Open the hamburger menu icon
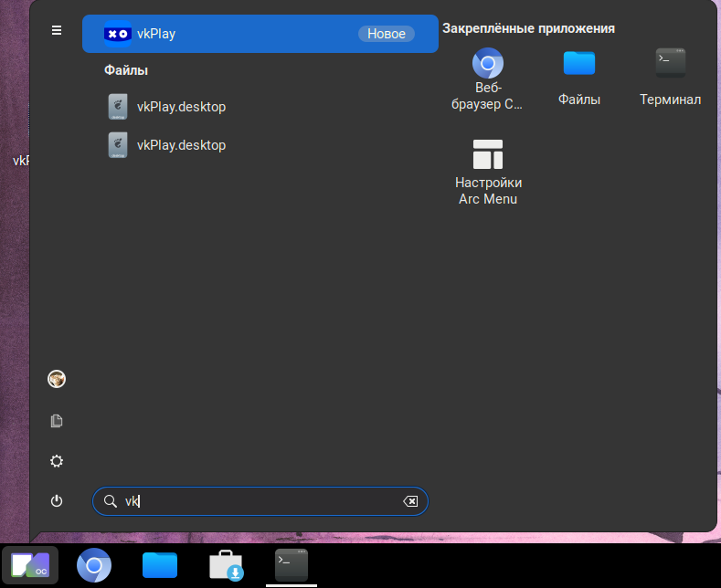 click(57, 30)
